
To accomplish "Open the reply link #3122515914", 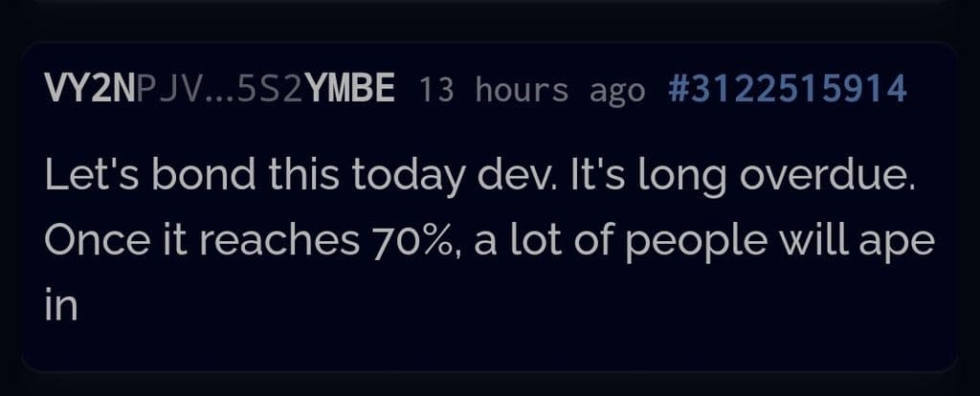I will click(x=786, y=89).
